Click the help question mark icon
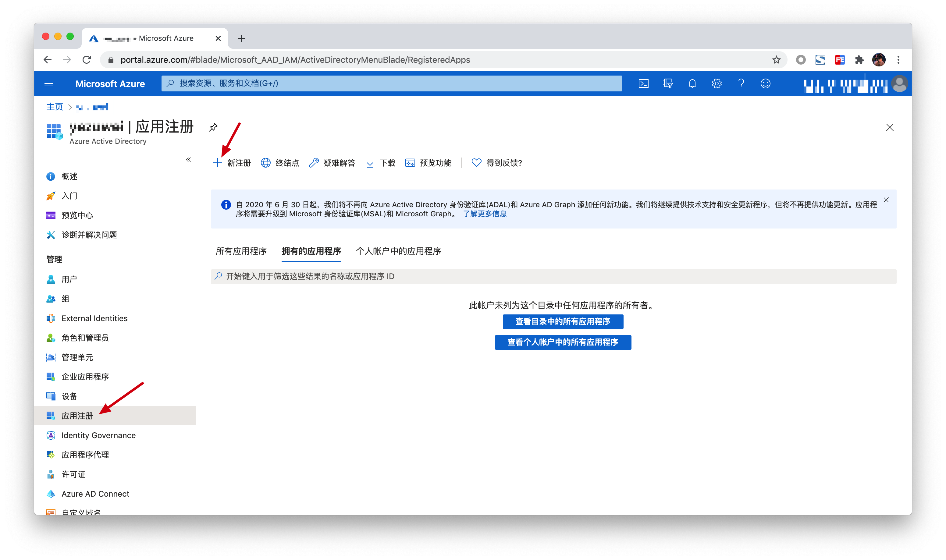 (x=741, y=83)
